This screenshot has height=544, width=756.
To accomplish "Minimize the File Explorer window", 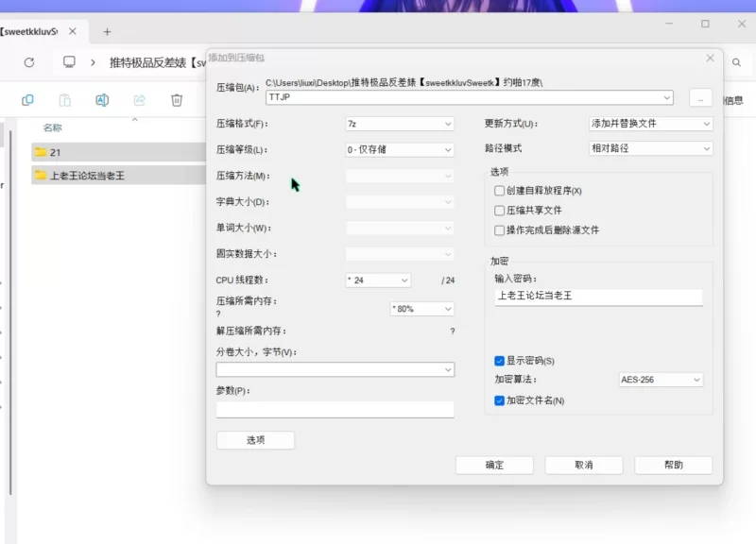I will (669, 24).
